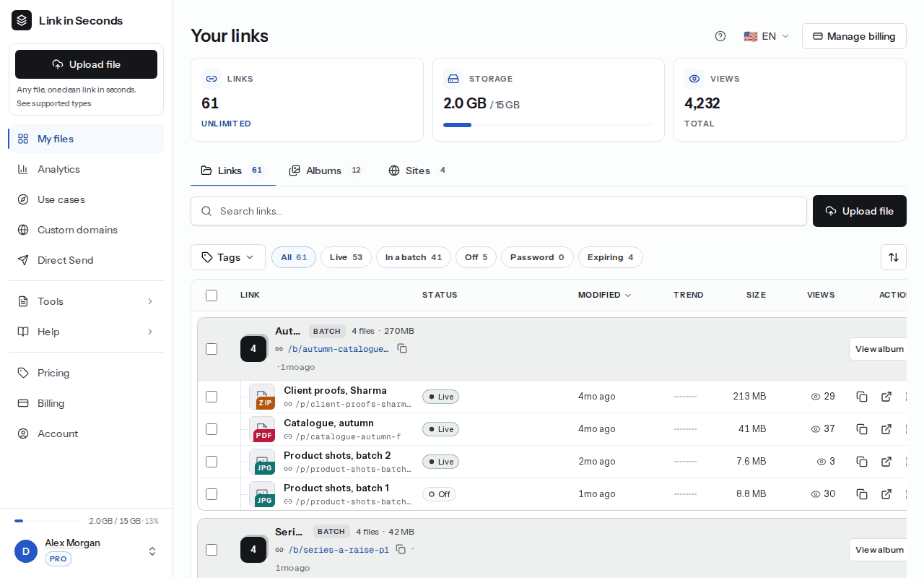The width and height of the screenshot is (924, 578).
Task: Switch to the Links tab
Action: click(233, 171)
